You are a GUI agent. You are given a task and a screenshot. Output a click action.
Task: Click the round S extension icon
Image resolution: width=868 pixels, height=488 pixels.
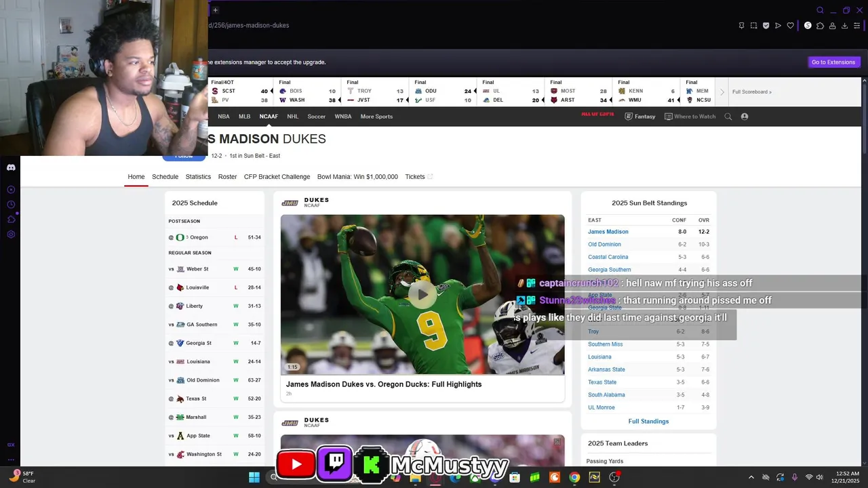click(x=808, y=26)
